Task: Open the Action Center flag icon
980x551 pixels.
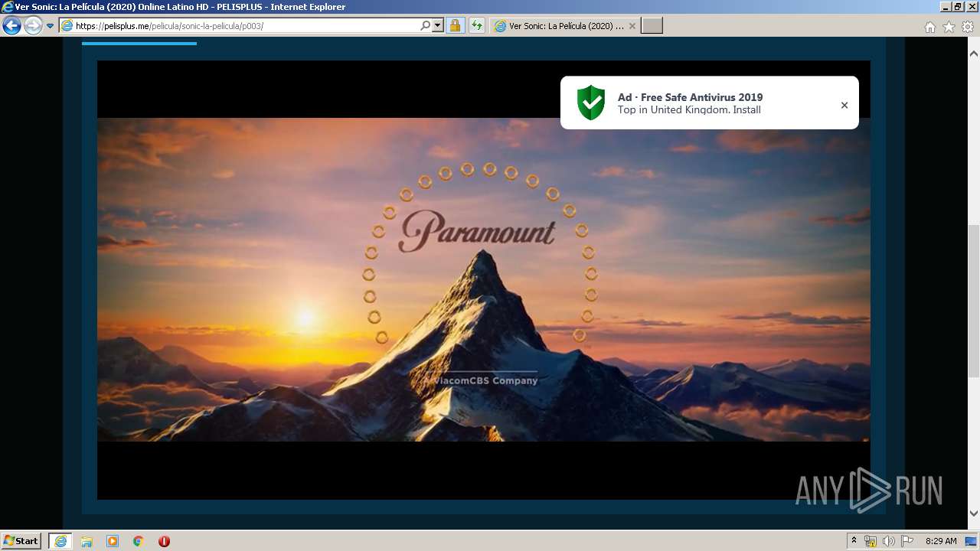Action: point(907,541)
